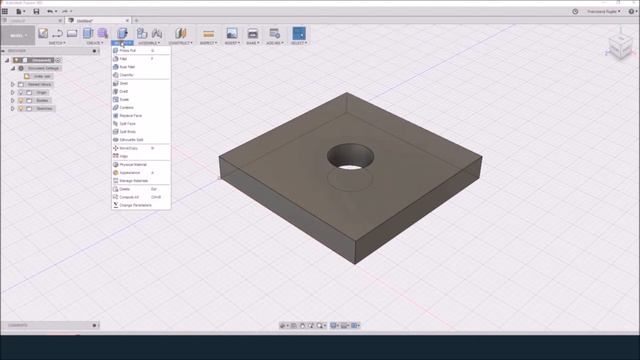Choose Split Body from Modify menu
This screenshot has height=360, width=640.
tap(141, 132)
